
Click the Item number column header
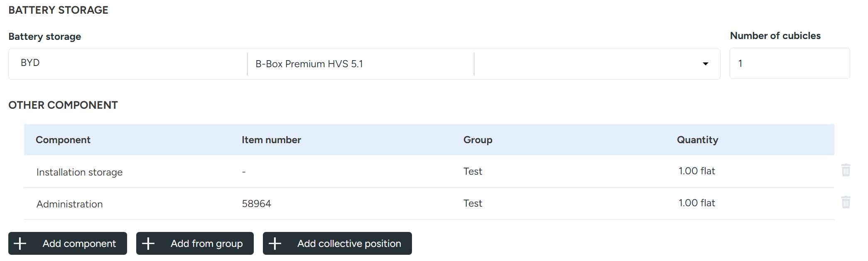pos(271,140)
